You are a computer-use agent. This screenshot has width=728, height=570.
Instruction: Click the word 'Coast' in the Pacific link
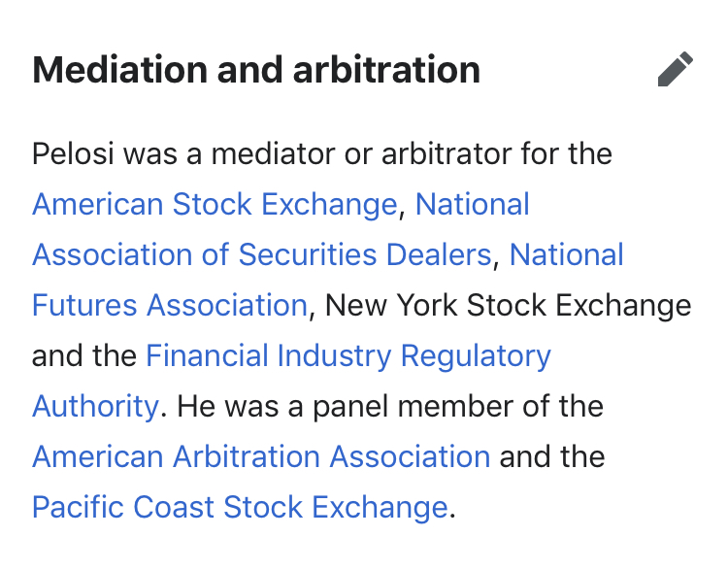[x=174, y=507]
